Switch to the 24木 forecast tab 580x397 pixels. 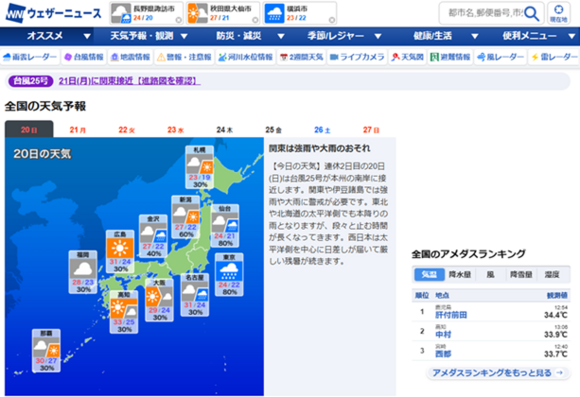point(225,130)
